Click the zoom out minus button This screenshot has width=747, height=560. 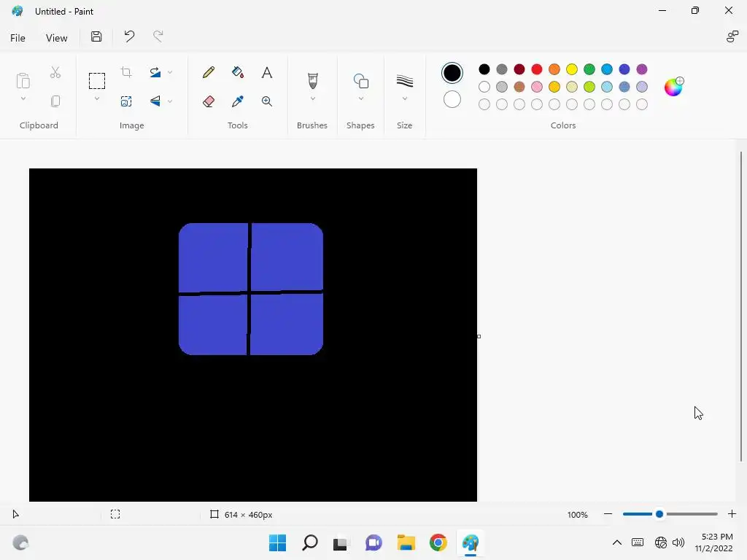point(608,514)
